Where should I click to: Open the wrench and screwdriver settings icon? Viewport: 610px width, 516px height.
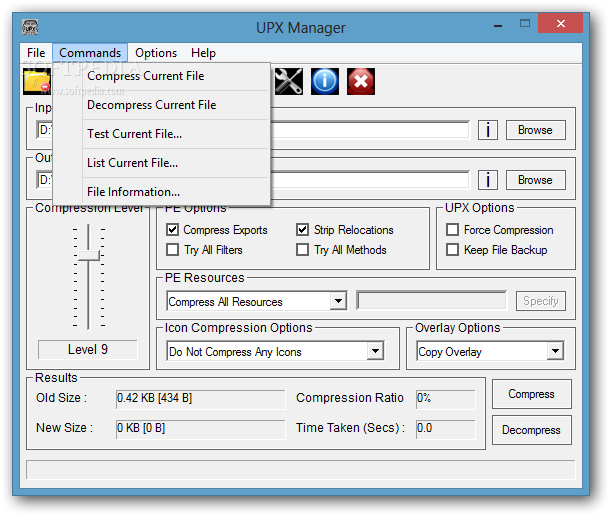tap(289, 81)
